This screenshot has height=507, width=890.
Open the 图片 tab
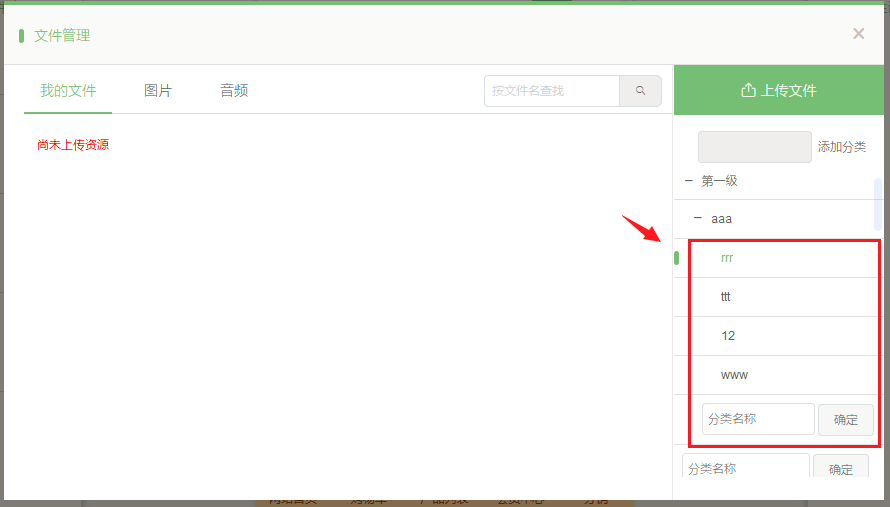158,91
